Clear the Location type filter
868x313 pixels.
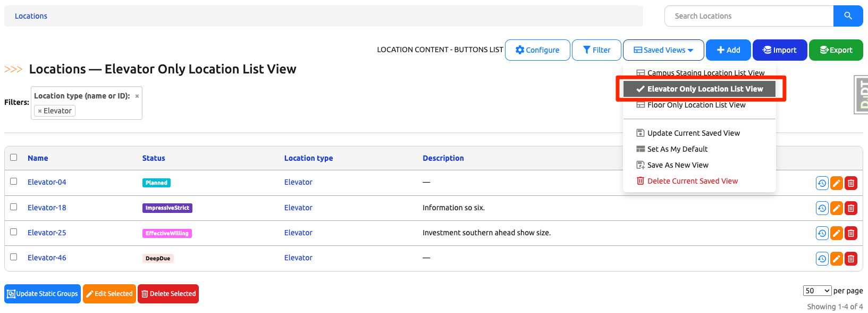click(x=137, y=96)
